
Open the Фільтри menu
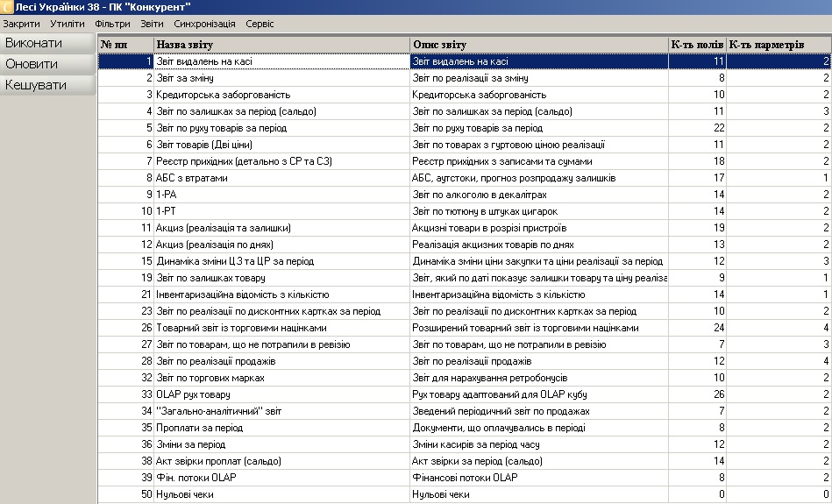coord(113,24)
